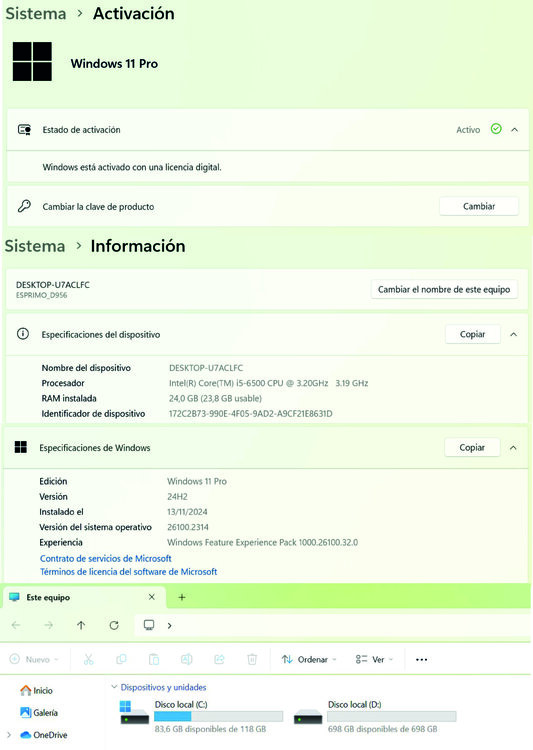Click the Cut scissors icon in Explorer toolbar

coord(89,660)
